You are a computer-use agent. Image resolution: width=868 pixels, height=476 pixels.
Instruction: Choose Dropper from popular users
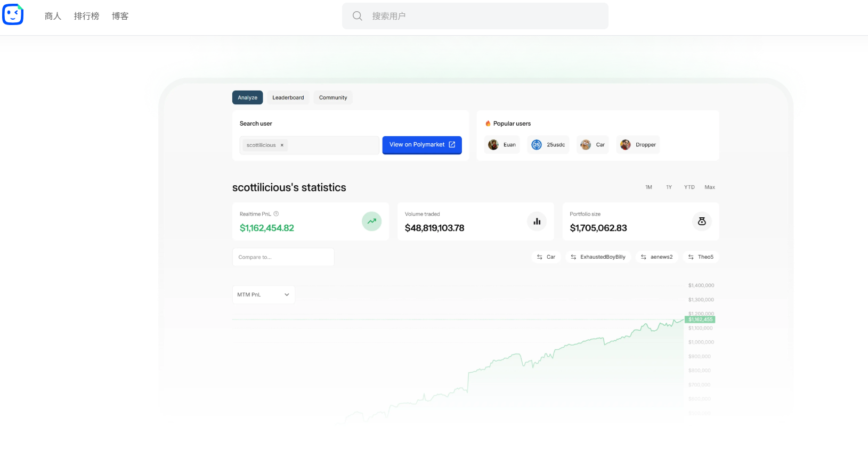tap(638, 145)
